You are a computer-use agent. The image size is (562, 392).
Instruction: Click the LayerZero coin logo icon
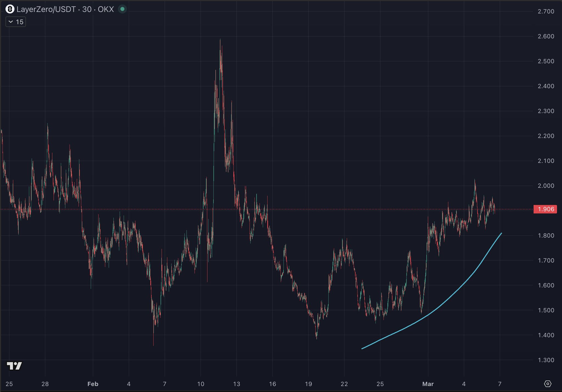10,9
